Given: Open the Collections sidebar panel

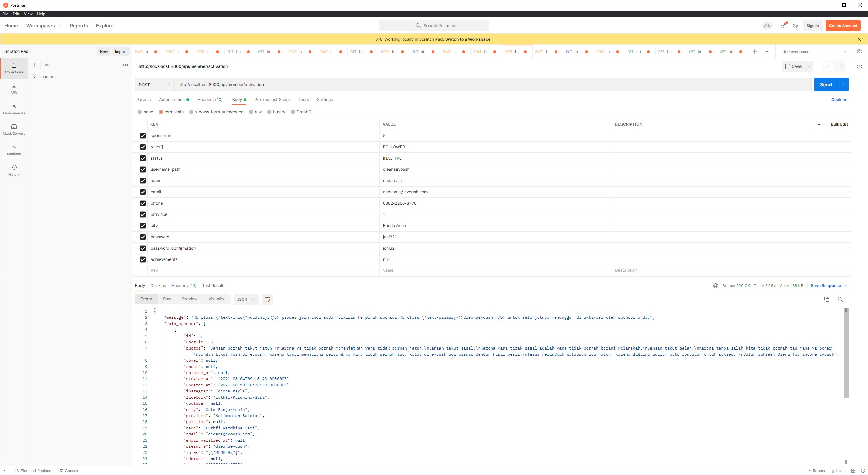Looking at the screenshot, I should pos(14,68).
